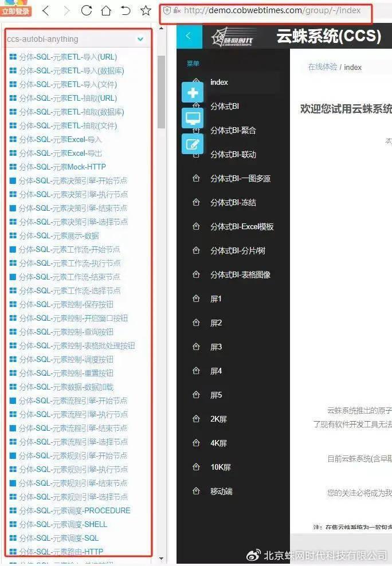Screen dimensions: 392x566
Task: Collapse sidebar with the left chevron button
Action: point(189,36)
